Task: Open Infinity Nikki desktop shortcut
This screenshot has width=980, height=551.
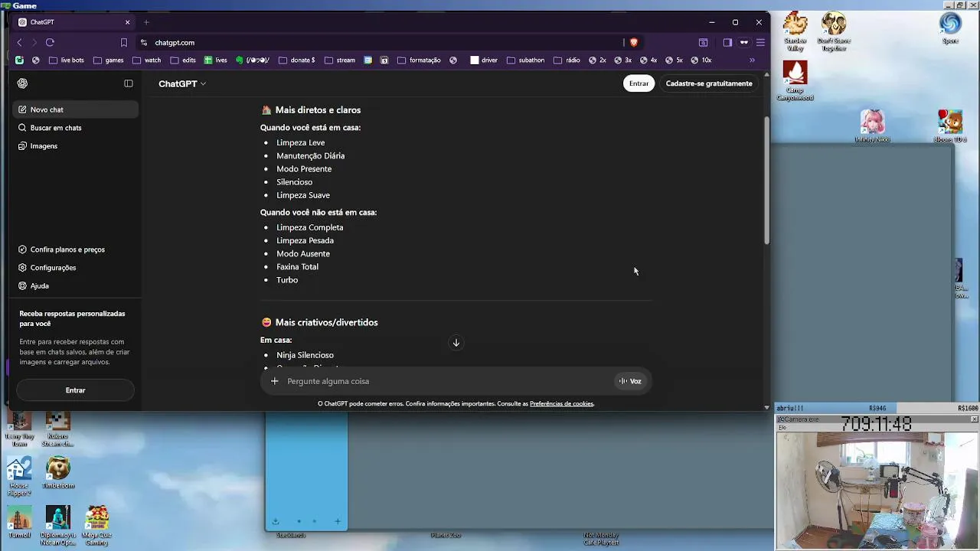Action: (x=872, y=126)
